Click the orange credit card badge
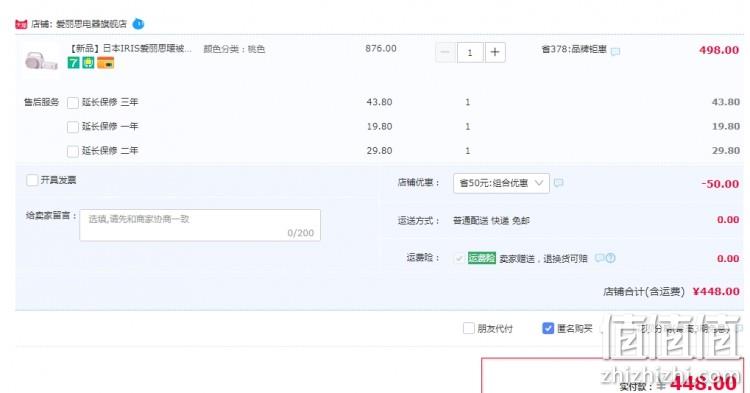The image size is (750, 393). 106,63
